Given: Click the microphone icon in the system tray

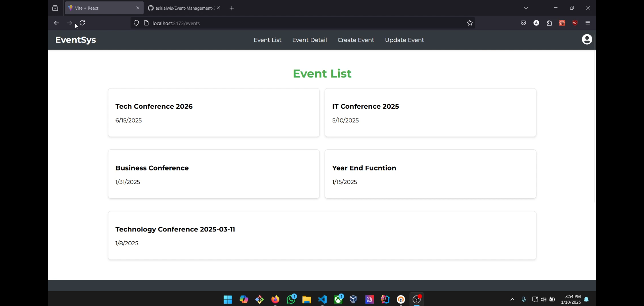Looking at the screenshot, I should [524, 300].
